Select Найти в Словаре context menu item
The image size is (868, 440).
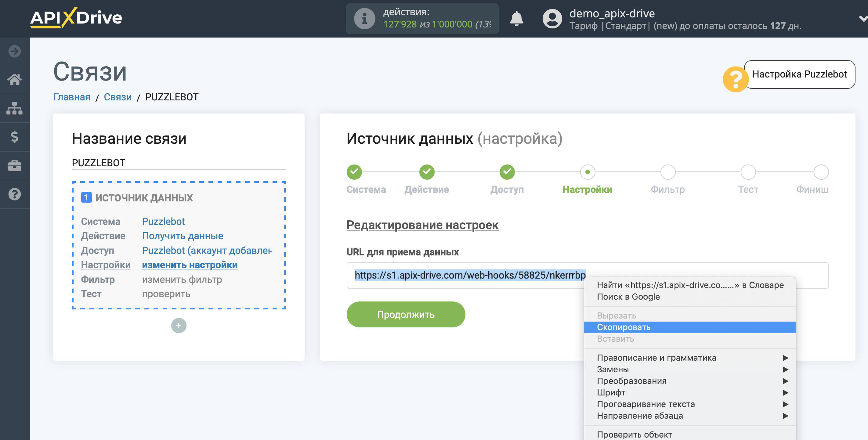[690, 285]
